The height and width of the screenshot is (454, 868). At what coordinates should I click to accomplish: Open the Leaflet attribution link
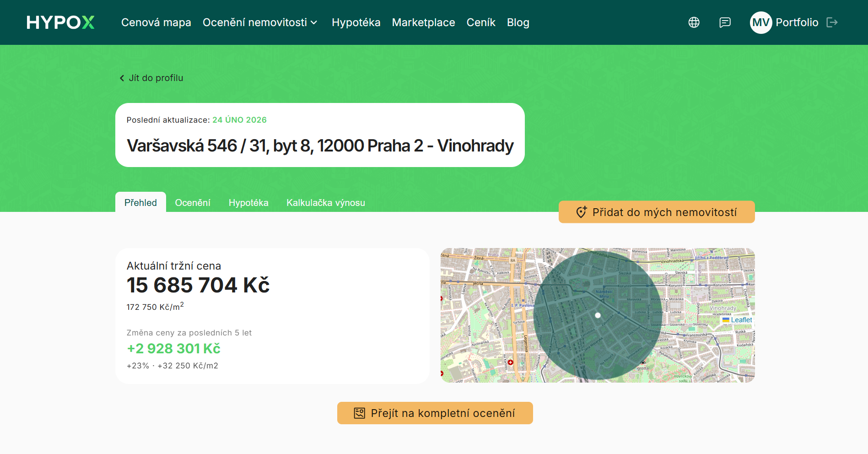click(x=741, y=320)
